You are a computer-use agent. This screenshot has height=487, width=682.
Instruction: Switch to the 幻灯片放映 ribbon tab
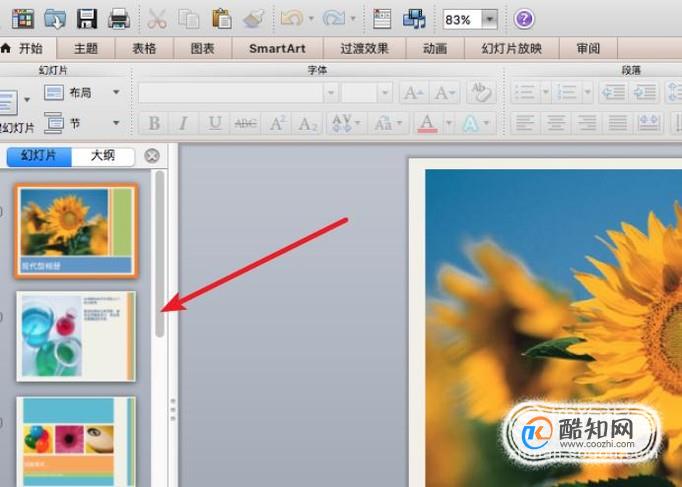point(512,48)
